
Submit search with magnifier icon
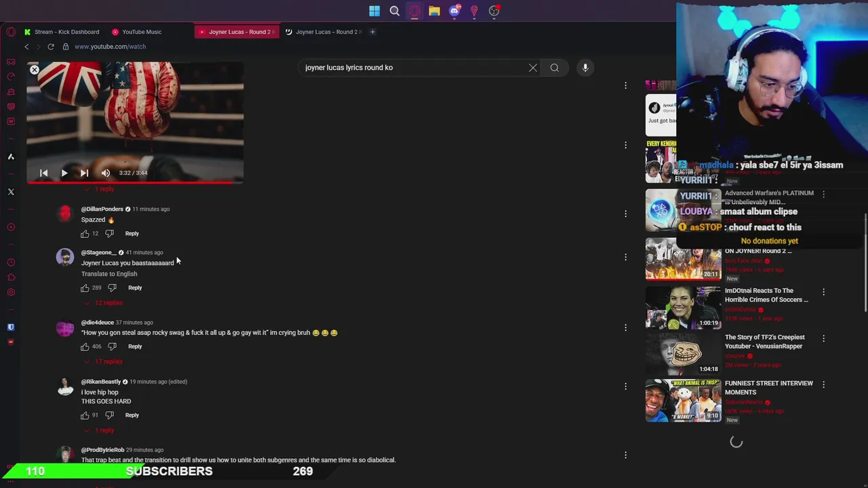coord(555,68)
